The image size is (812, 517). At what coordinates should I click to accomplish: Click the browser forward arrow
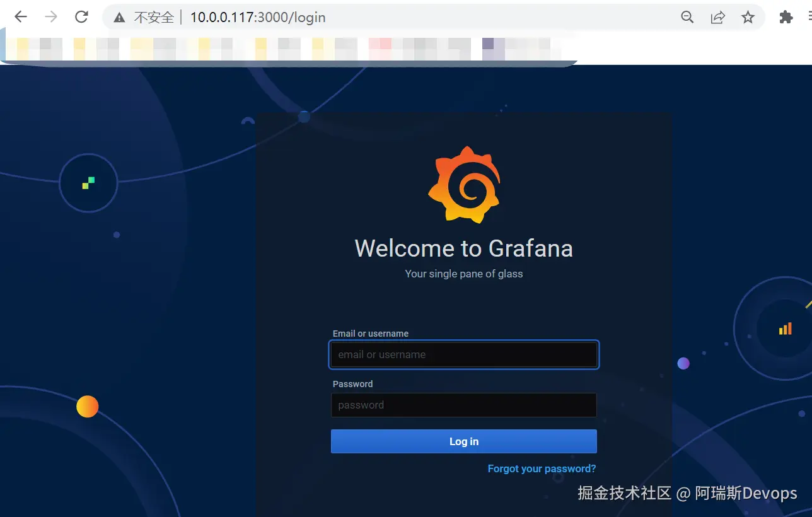point(51,17)
